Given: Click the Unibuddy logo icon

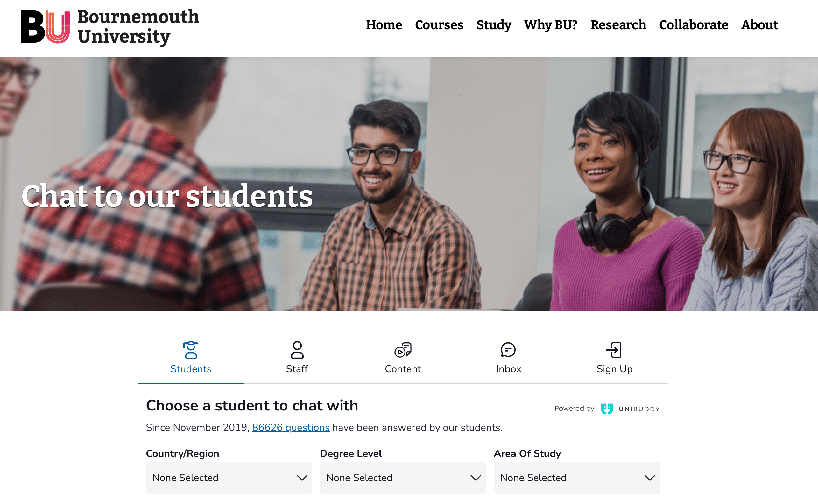Looking at the screenshot, I should coord(607,409).
